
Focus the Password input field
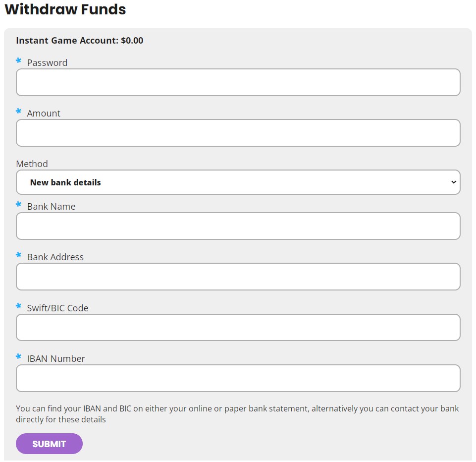pyautogui.click(x=238, y=82)
